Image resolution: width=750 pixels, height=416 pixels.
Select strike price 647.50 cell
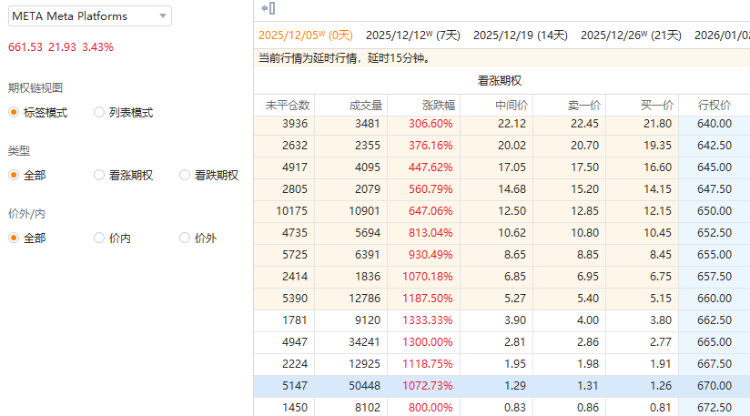[714, 189]
